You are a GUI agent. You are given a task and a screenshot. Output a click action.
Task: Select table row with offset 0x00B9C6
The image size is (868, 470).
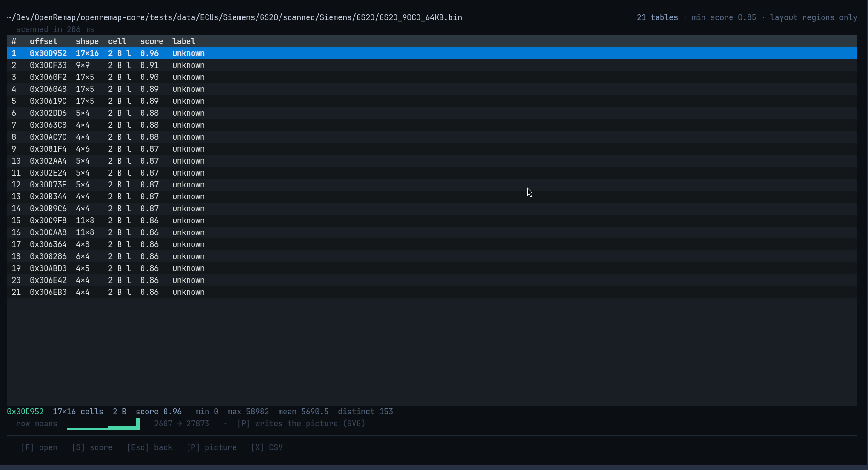pos(432,209)
